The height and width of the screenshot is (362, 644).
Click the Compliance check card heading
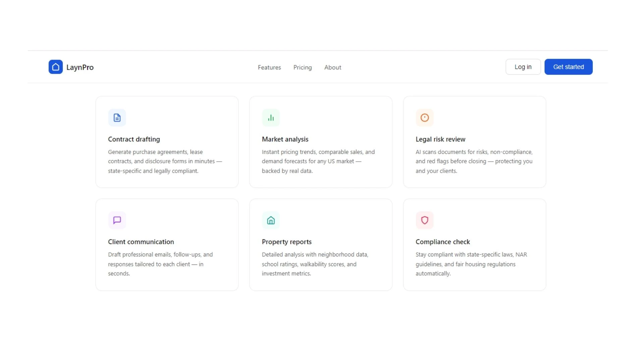pos(443,242)
